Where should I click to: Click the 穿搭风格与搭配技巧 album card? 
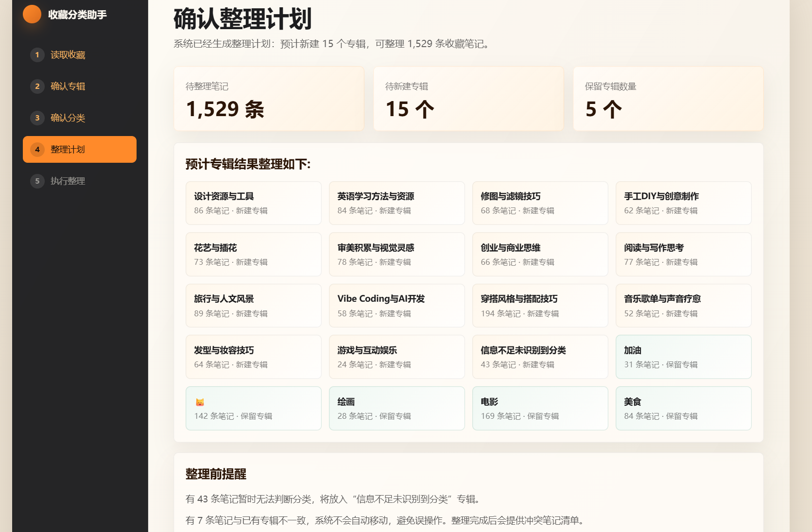click(540, 306)
